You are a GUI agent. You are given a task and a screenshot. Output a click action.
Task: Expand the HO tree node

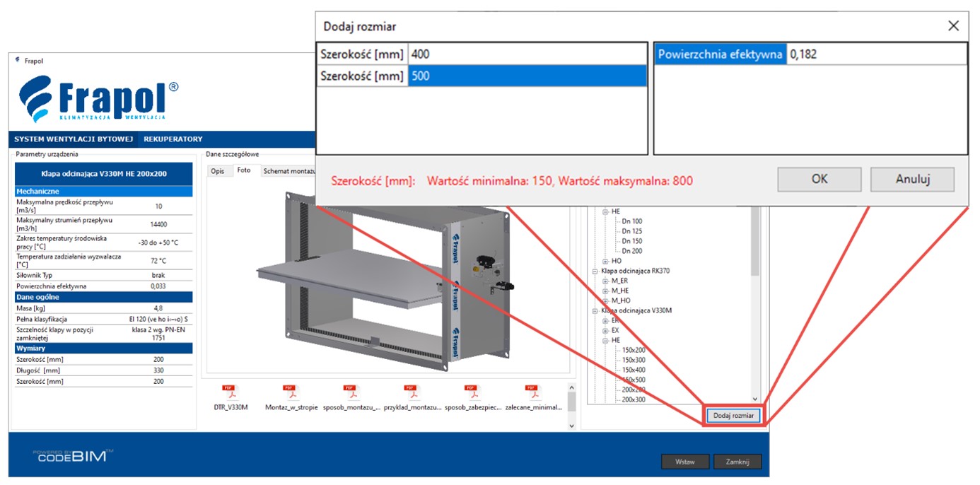click(605, 261)
